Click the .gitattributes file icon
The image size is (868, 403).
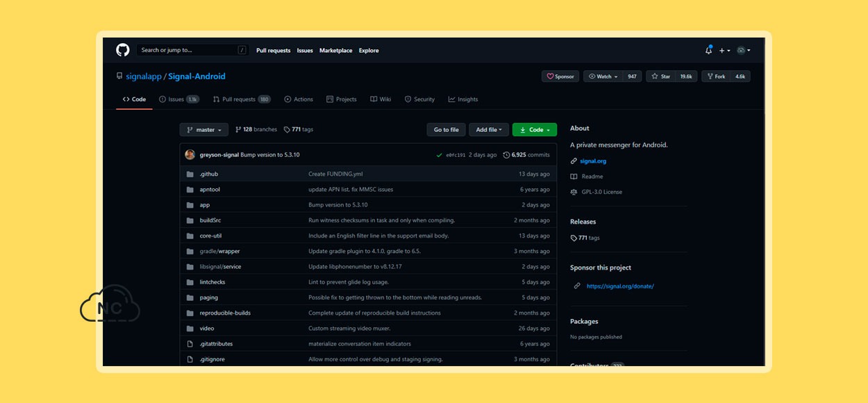(190, 344)
